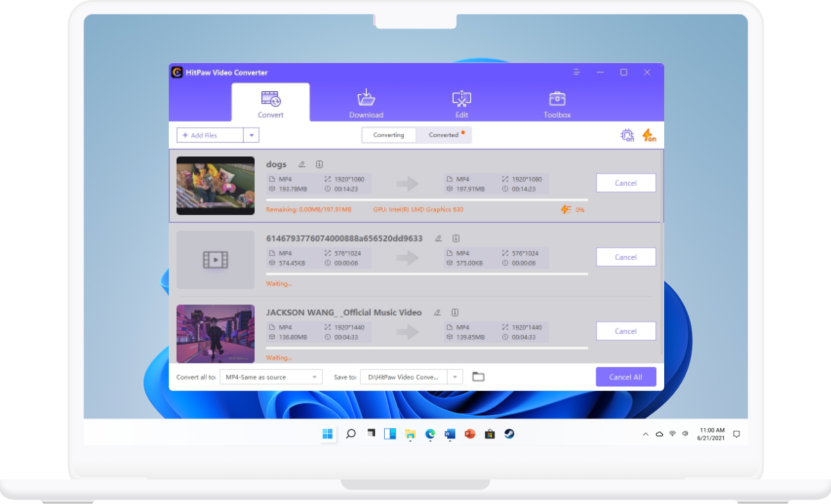Open the Windows Start menu
The height and width of the screenshot is (504, 831).
point(328,434)
